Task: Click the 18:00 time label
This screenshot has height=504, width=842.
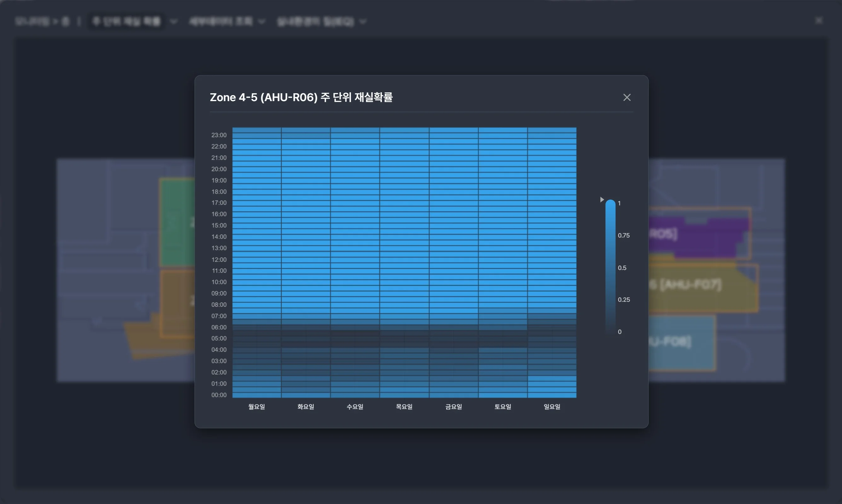Action: [219, 192]
